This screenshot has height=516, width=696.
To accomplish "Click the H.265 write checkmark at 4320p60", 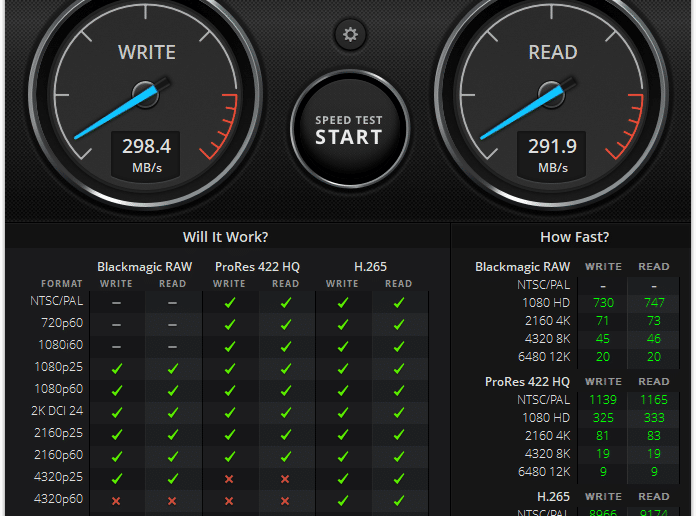I will 343,500.
